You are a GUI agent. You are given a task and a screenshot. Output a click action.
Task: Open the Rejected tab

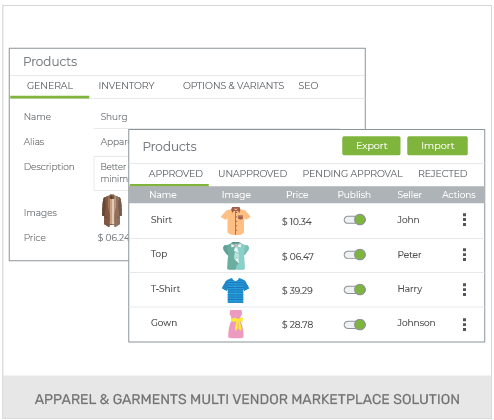(x=443, y=174)
